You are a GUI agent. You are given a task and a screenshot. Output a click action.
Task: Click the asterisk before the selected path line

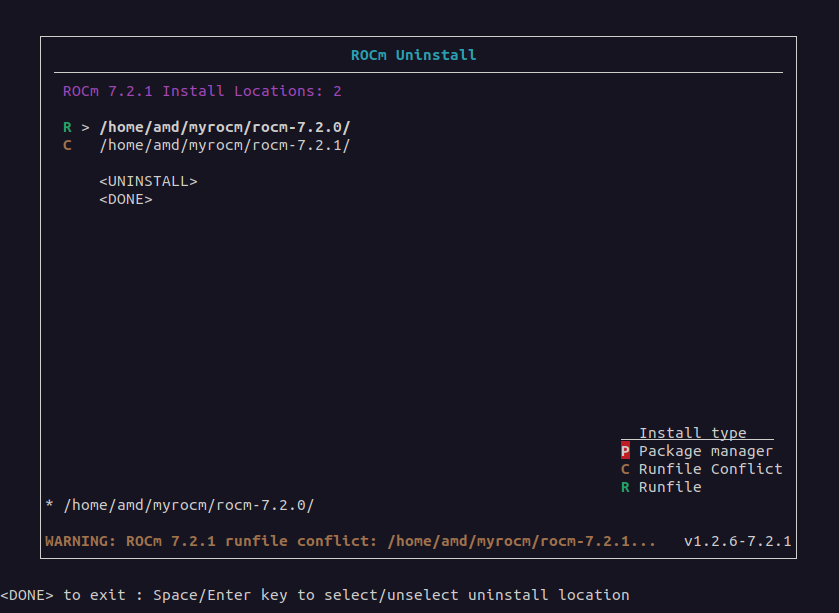(49, 505)
